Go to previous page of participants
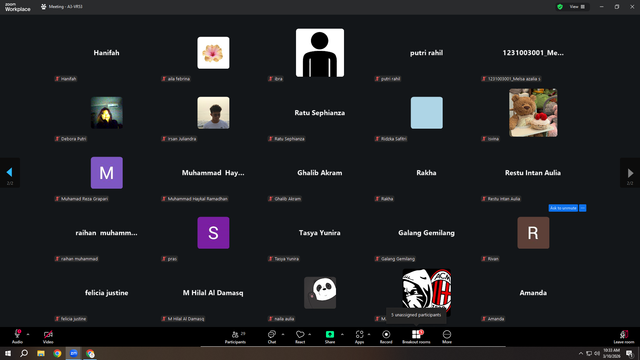640x360 pixels. 9,173
